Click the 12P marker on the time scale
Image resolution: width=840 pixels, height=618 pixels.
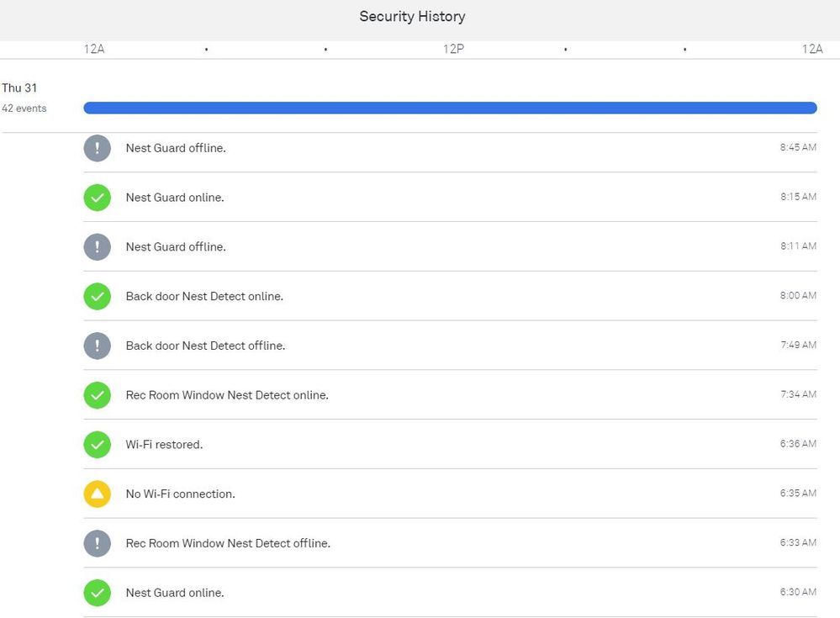click(x=453, y=50)
